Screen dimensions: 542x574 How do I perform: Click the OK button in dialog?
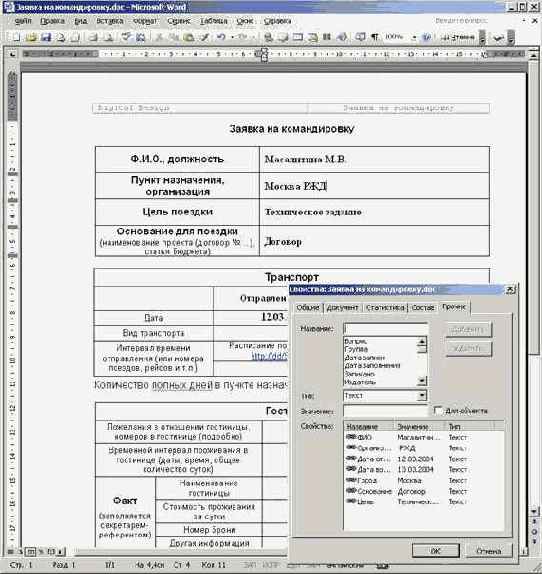[x=436, y=551]
